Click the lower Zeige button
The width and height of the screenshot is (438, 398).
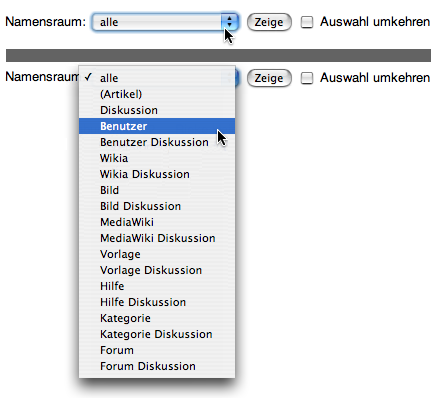(269, 78)
